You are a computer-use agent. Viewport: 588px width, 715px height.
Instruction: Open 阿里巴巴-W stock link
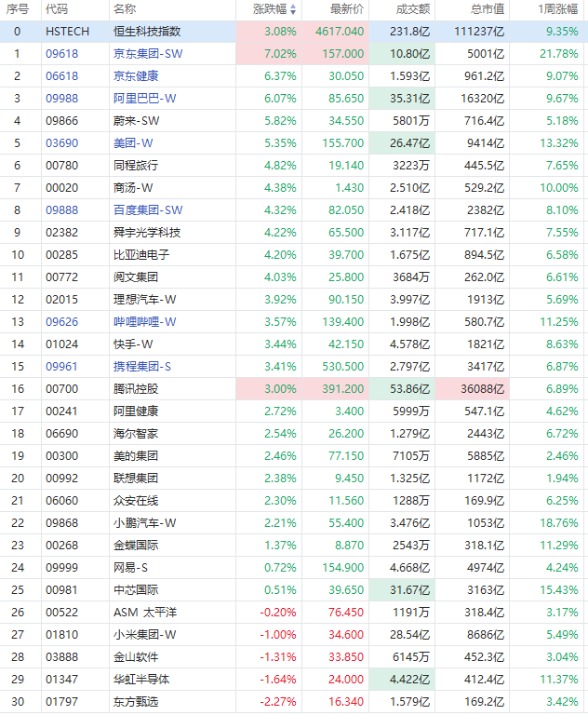click(x=145, y=99)
